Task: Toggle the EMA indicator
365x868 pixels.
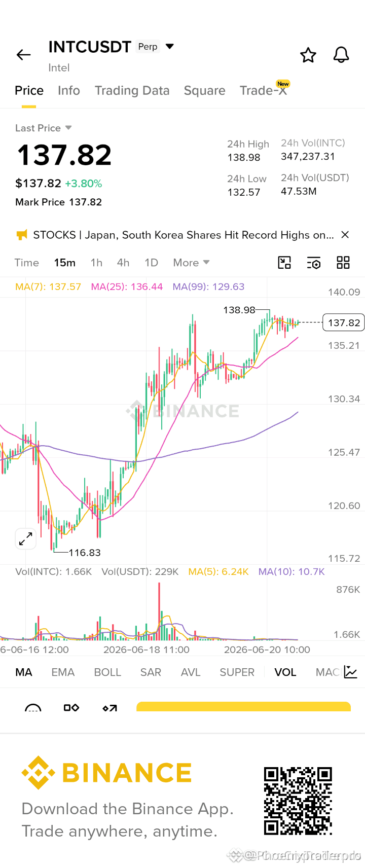Action: [x=63, y=672]
